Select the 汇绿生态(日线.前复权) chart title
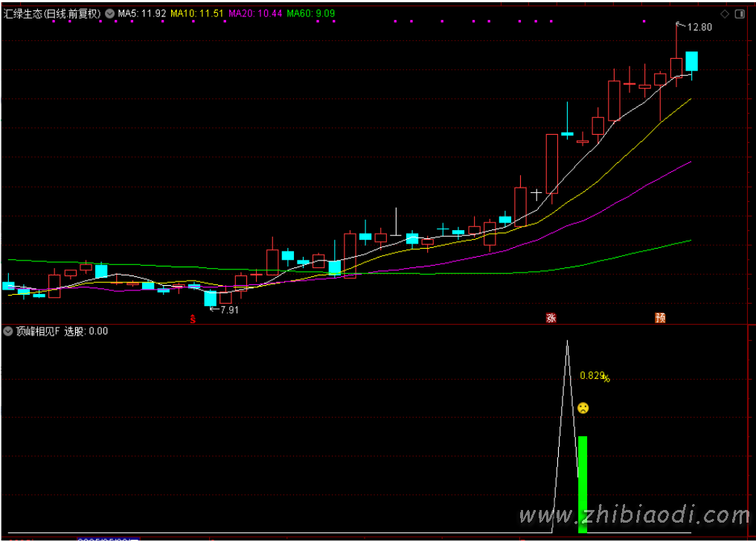Screen dimensions: 756x542 52,13
